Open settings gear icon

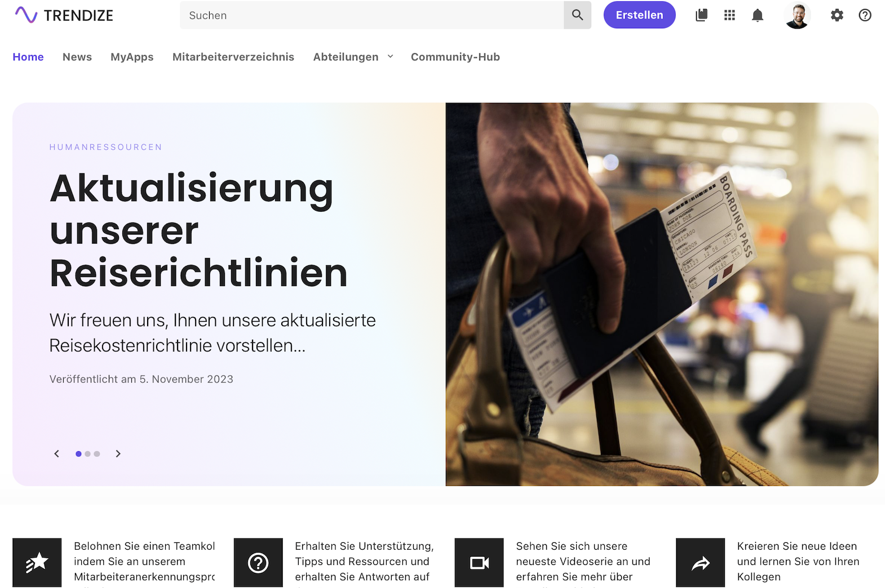click(x=837, y=15)
